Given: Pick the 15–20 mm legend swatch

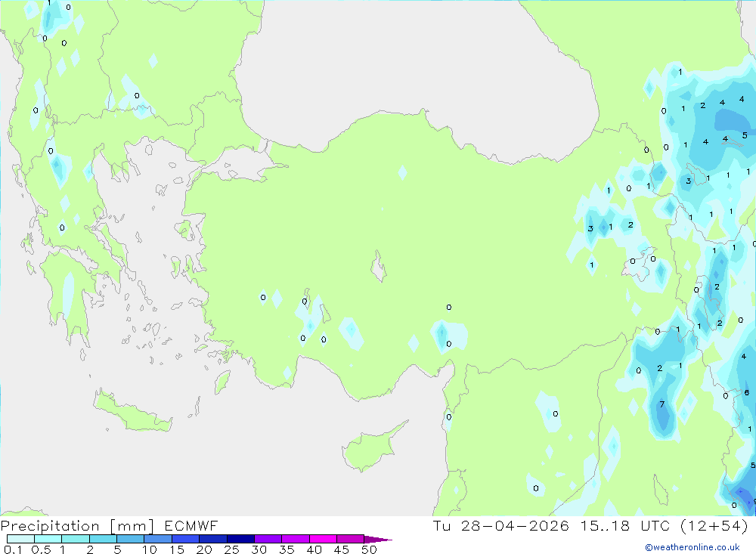Looking at the screenshot, I should 185,539.
